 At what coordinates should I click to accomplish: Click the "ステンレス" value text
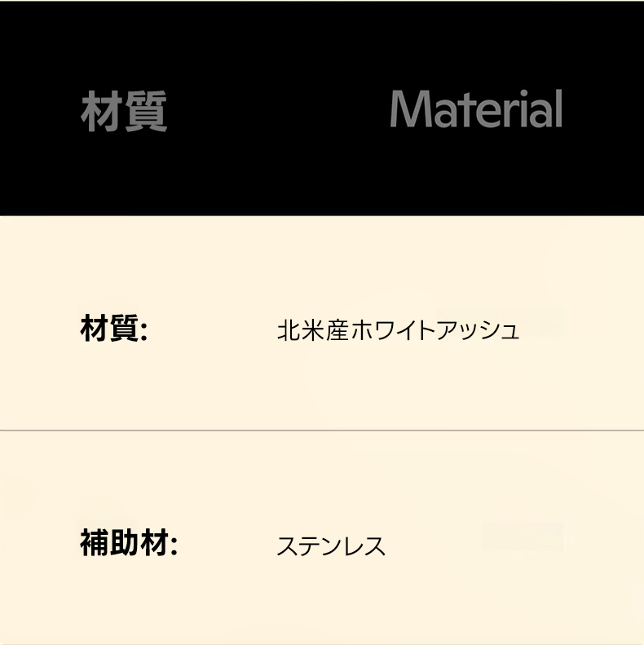click(331, 546)
